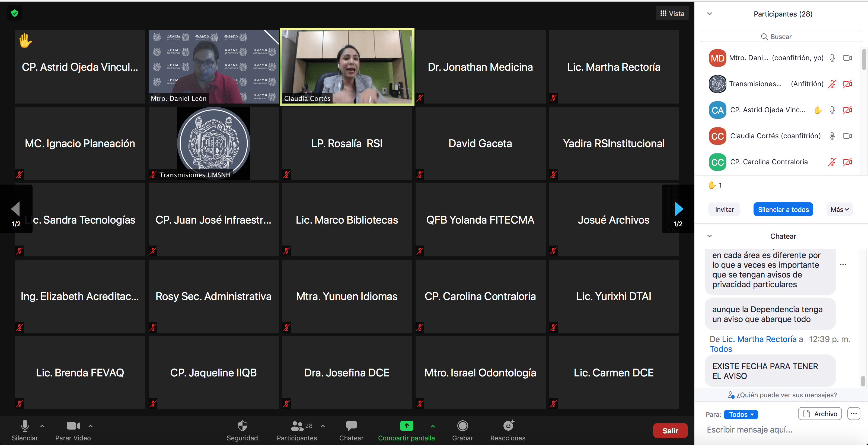Collapse the Chatear panel chevron
The width and height of the screenshot is (868, 445).
point(709,236)
